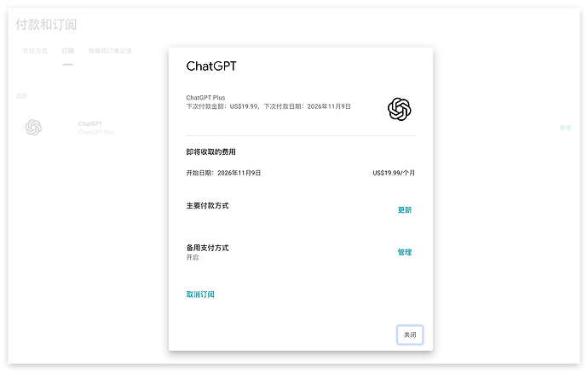This screenshot has width=588, height=372.
Task: Click the next payment amount and date line
Action: click(268, 106)
